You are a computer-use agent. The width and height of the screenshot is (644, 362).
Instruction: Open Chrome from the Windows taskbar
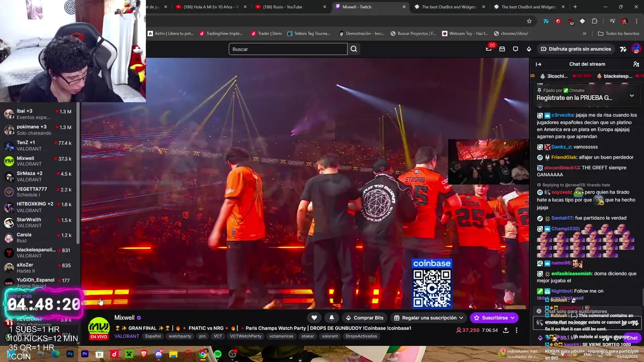[203, 354]
